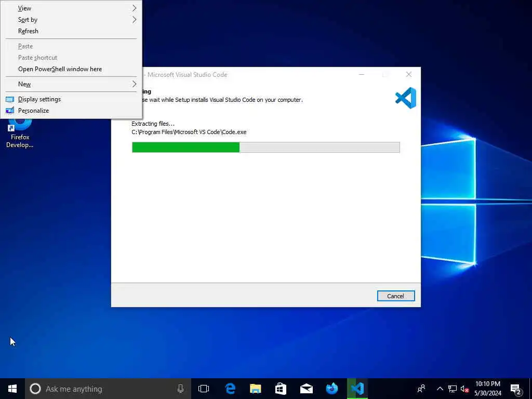
Task: Open the Action Center notifications icon
Action: [516, 389]
